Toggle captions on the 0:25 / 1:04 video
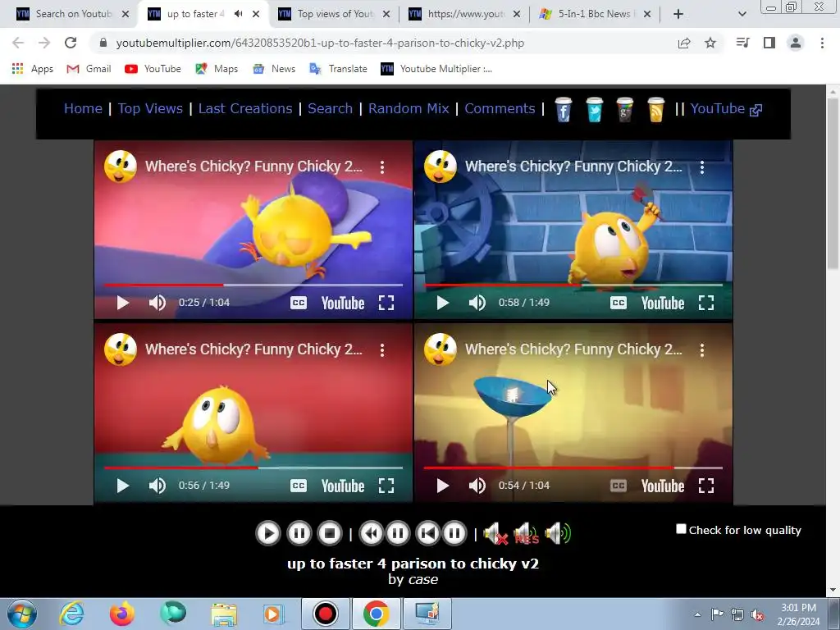Image resolution: width=840 pixels, height=630 pixels. [x=299, y=303]
